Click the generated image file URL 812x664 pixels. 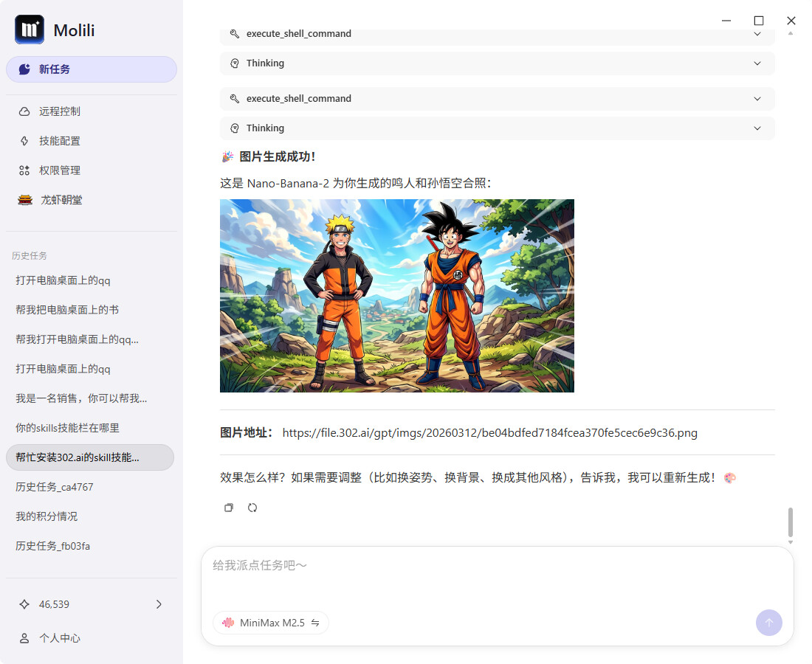(489, 433)
